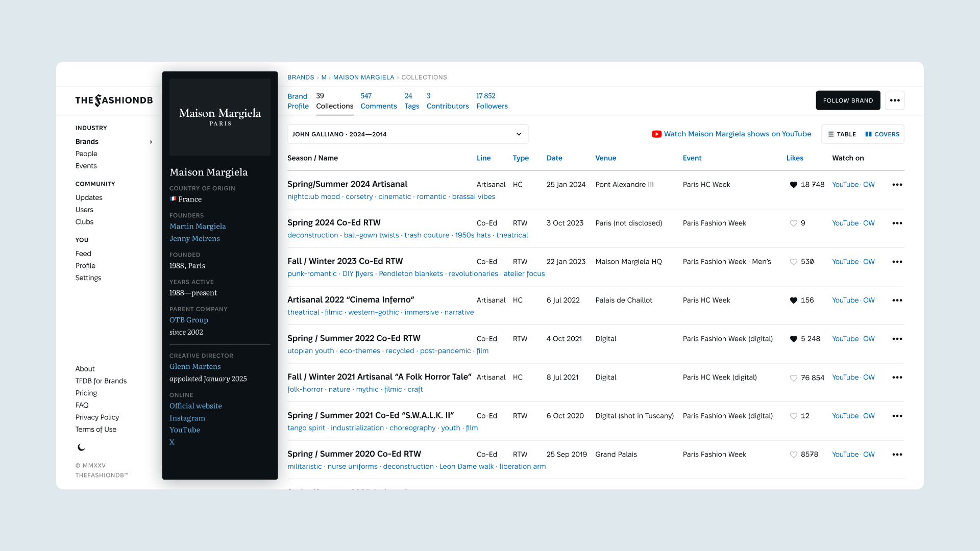The image size is (980, 551).
Task: Like Spring / Summer 2020 heart with 8578
Action: point(793,455)
